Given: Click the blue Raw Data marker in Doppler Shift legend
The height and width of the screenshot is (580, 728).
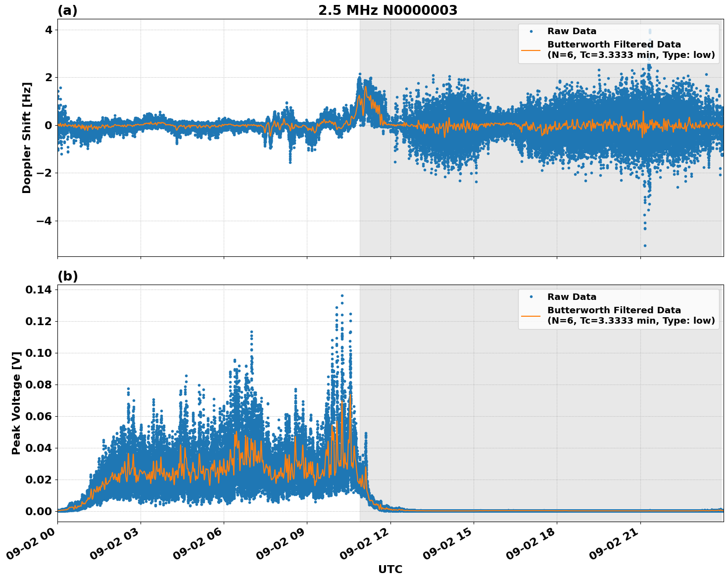Looking at the screenshot, I should pos(532,31).
